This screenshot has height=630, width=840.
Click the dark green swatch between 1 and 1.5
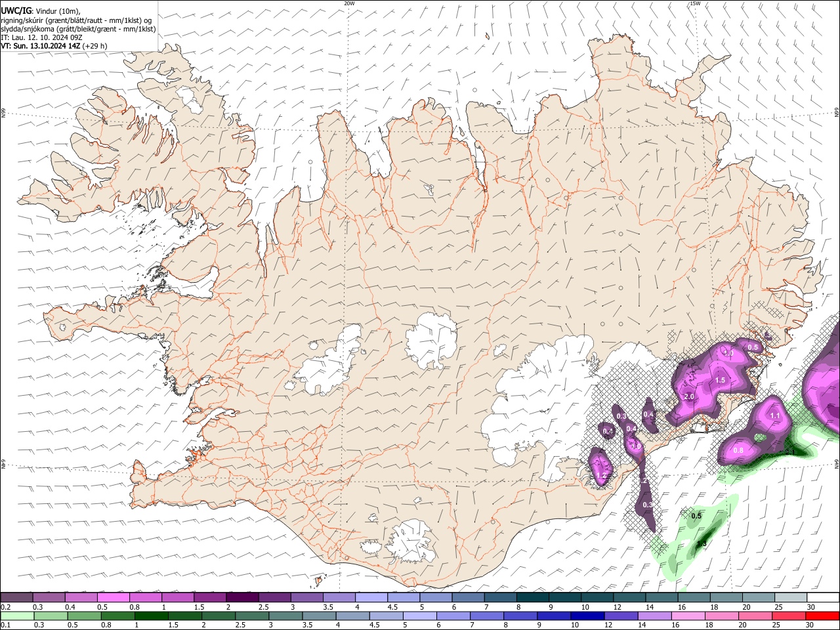click(x=151, y=616)
